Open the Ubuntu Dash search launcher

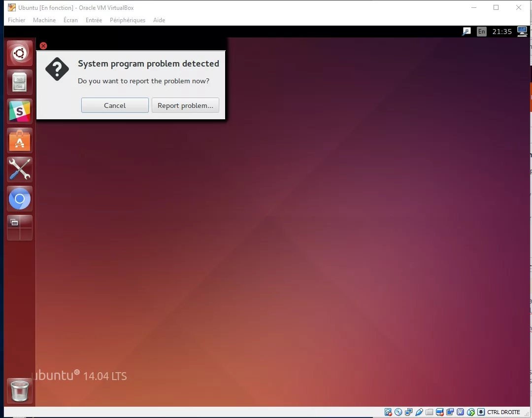[x=20, y=53]
